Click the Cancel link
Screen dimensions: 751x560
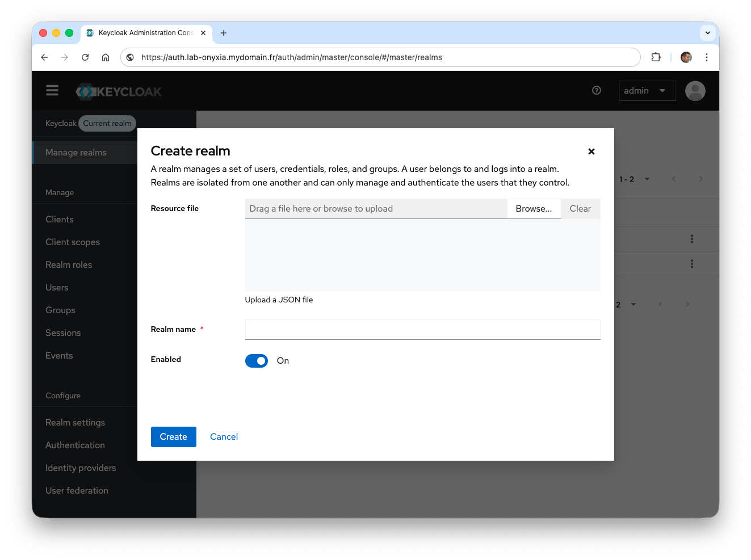(224, 437)
